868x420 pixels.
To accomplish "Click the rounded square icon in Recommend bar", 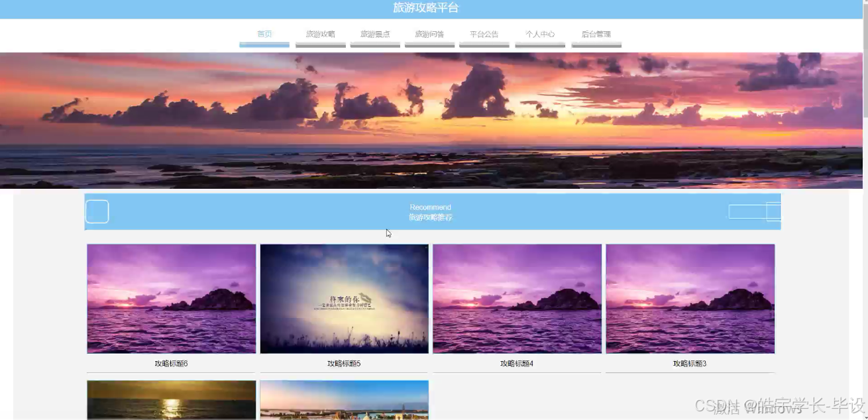I will [x=97, y=211].
